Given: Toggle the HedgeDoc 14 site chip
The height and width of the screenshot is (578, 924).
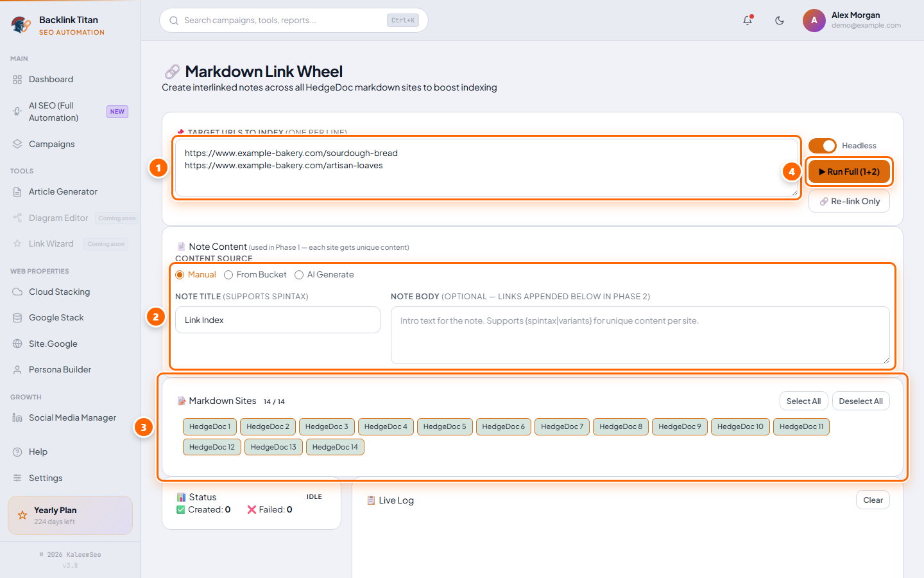Looking at the screenshot, I should (x=335, y=447).
